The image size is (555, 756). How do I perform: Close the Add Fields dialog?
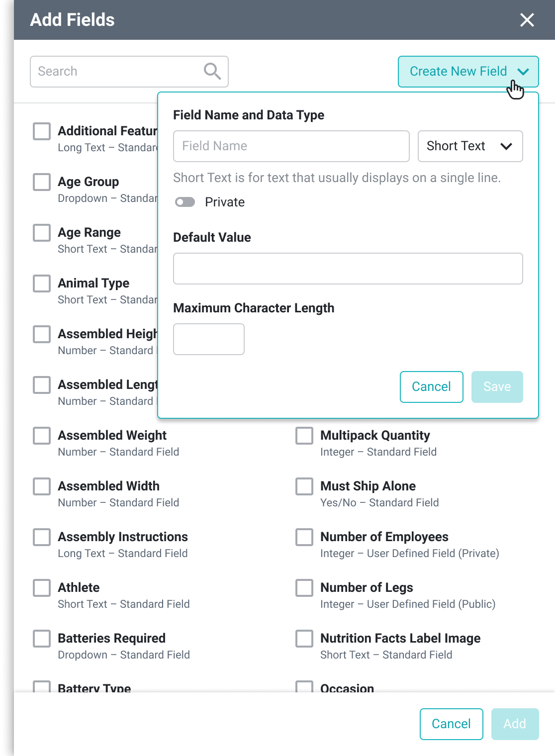coord(527,20)
